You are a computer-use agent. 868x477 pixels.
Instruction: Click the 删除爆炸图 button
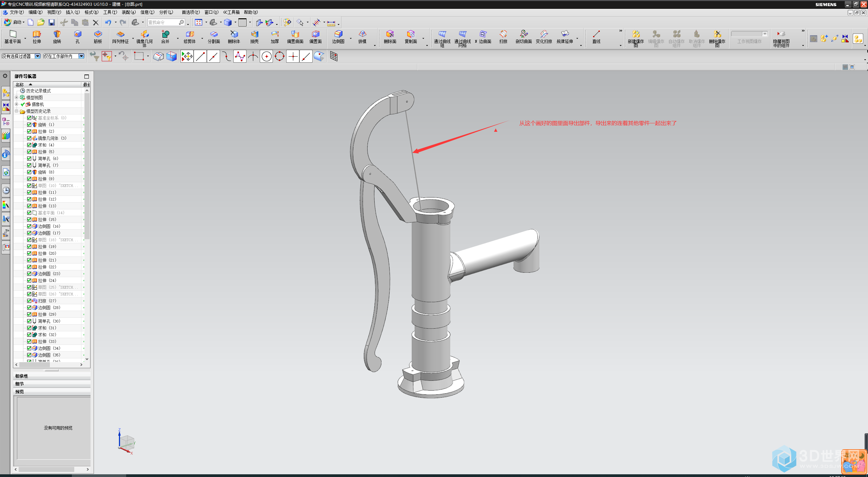pos(717,38)
